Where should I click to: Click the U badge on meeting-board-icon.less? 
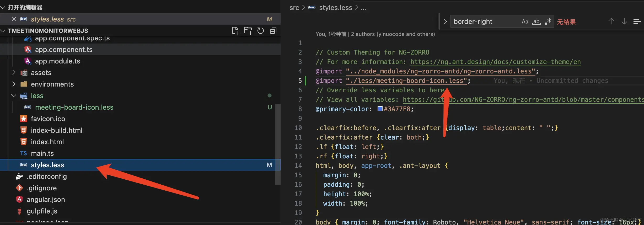click(x=270, y=107)
